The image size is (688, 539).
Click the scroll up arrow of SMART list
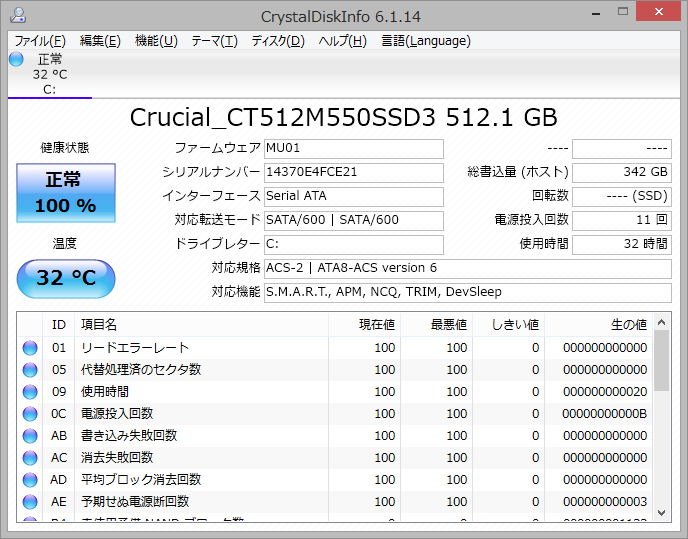(662, 322)
